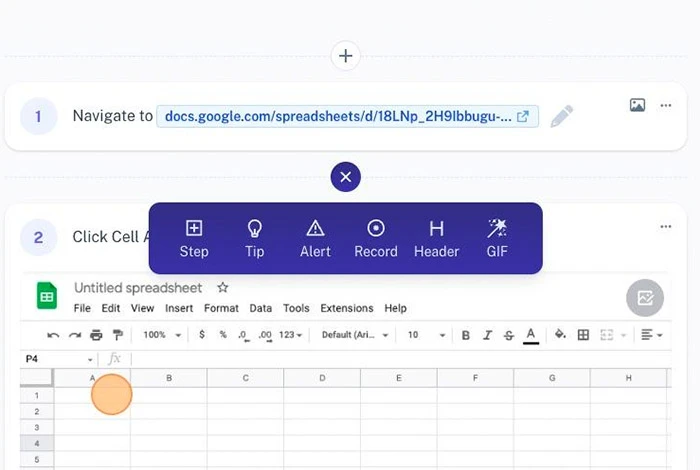Open the Borders tool
Image resolution: width=700 pixels, height=470 pixels.
[x=583, y=335]
